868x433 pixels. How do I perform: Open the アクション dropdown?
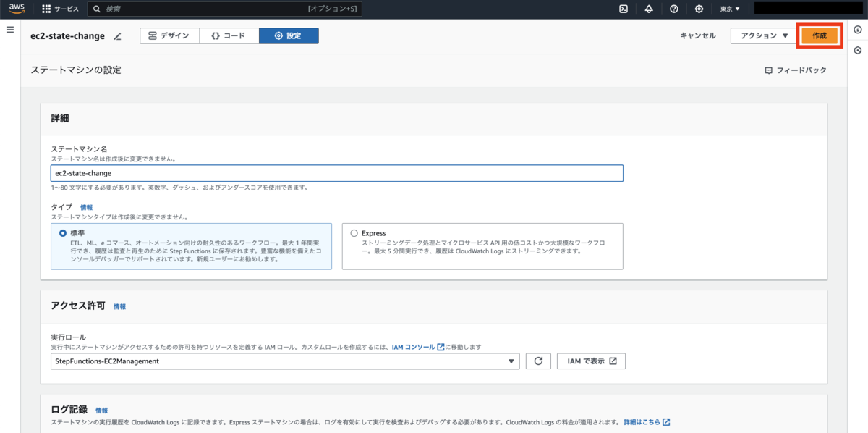coord(764,35)
